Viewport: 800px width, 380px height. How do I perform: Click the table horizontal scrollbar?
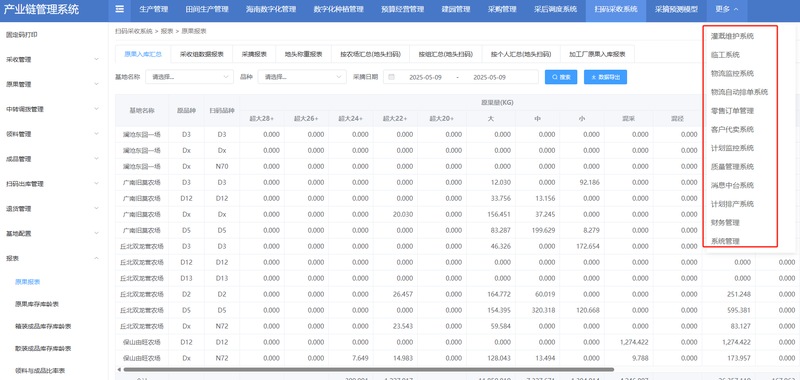pos(368,369)
